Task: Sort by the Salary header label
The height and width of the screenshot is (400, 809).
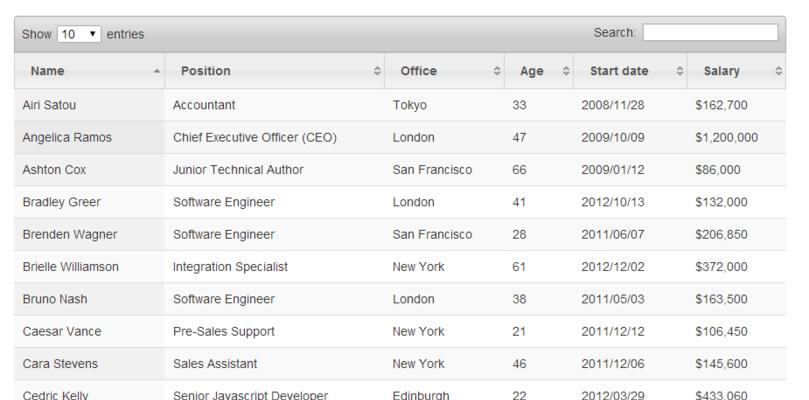Action: tap(721, 71)
